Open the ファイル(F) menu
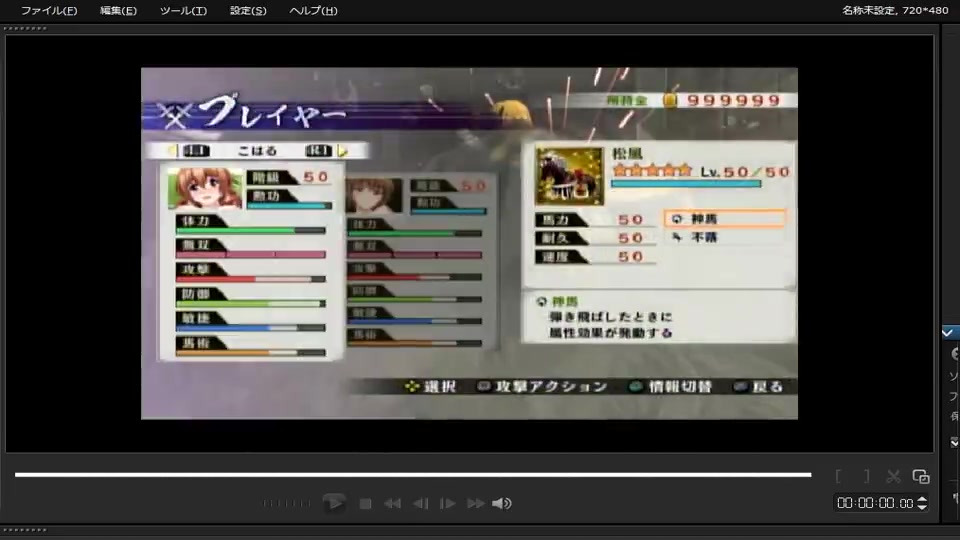Viewport: 960px width, 540px height. click(x=49, y=10)
